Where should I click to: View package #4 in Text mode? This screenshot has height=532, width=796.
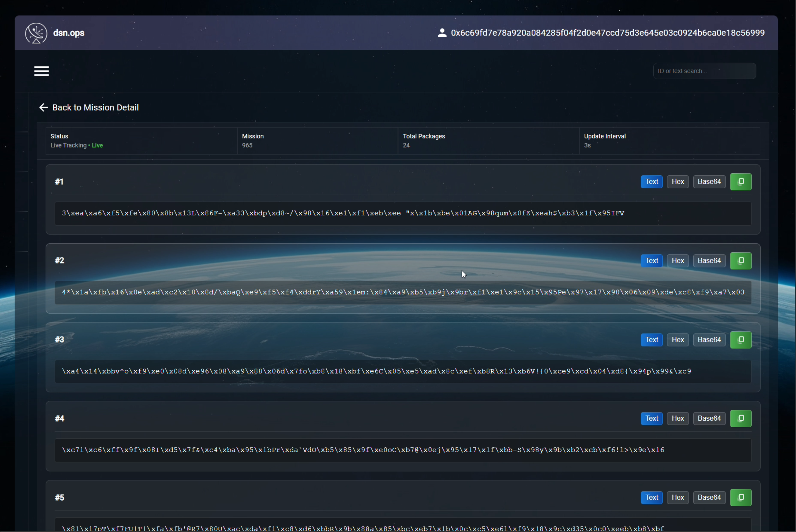651,419
